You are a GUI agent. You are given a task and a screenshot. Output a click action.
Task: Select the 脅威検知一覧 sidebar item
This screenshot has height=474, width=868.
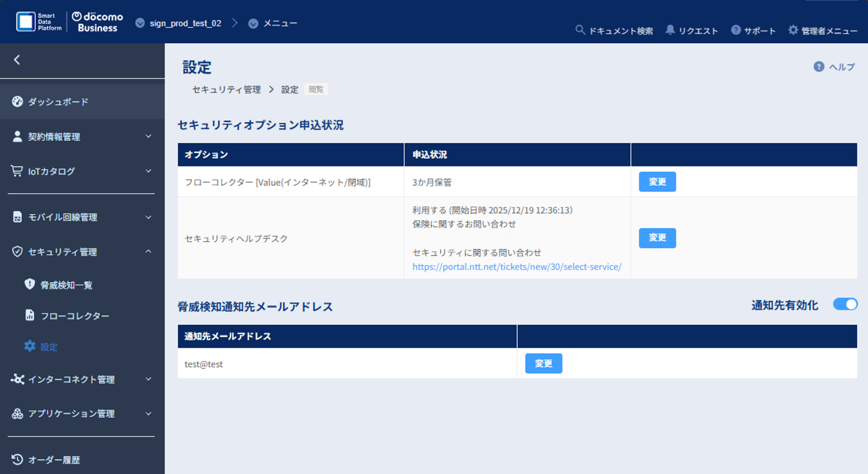pos(66,285)
